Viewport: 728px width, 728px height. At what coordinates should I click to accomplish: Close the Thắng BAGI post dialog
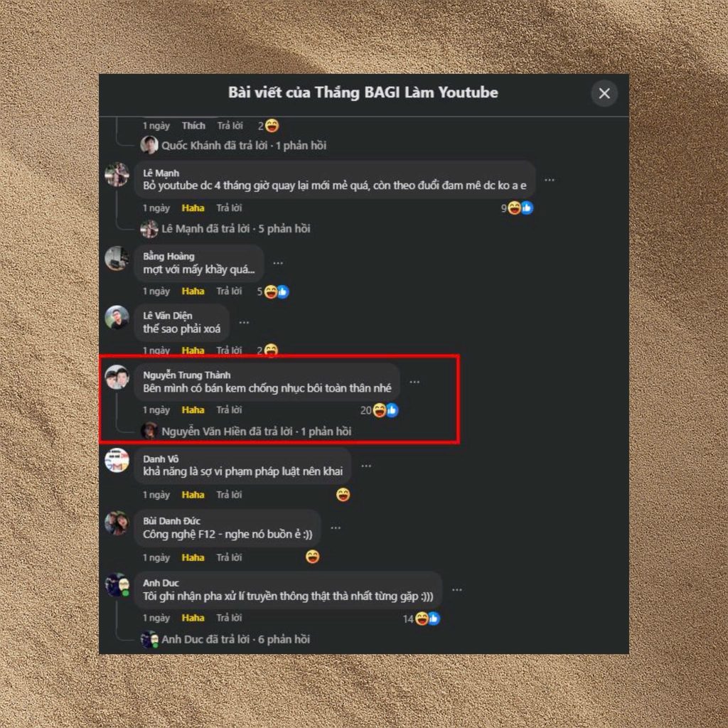[x=604, y=93]
